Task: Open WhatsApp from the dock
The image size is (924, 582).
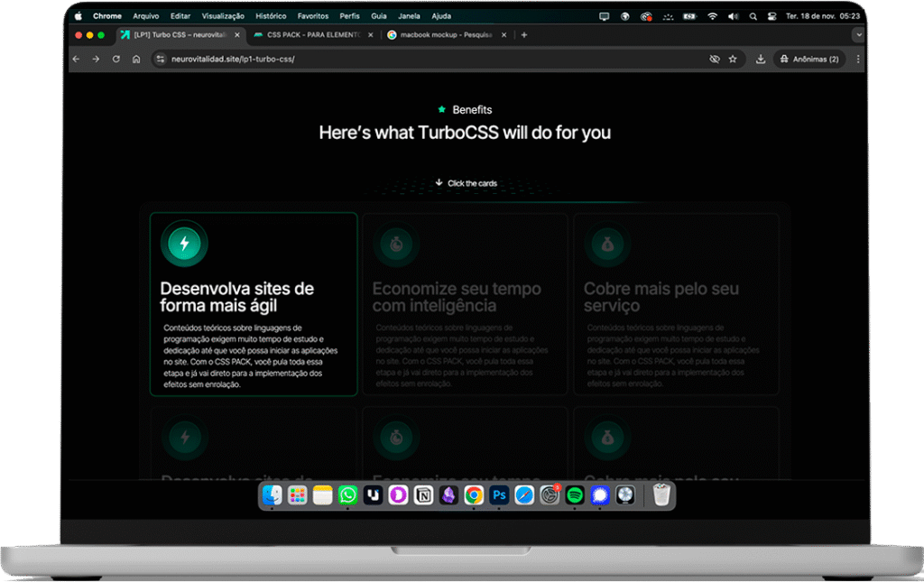Action: (348, 495)
